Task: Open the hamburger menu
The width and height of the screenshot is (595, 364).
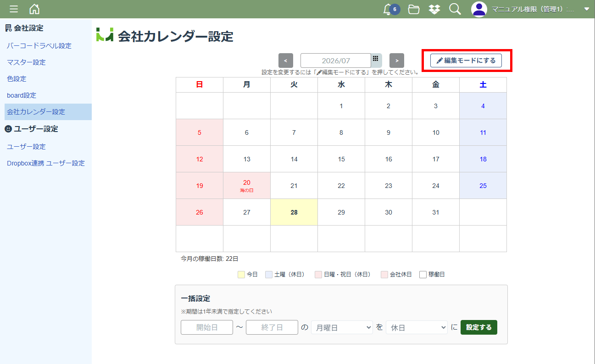Action: 14,9
